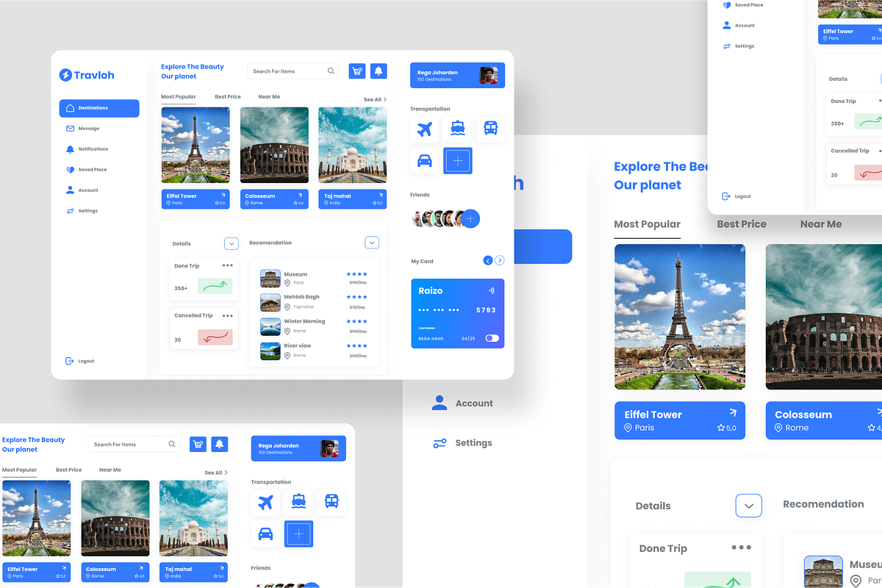Switch to Most Popular tab in main dashboard
The height and width of the screenshot is (588, 882).
[179, 97]
